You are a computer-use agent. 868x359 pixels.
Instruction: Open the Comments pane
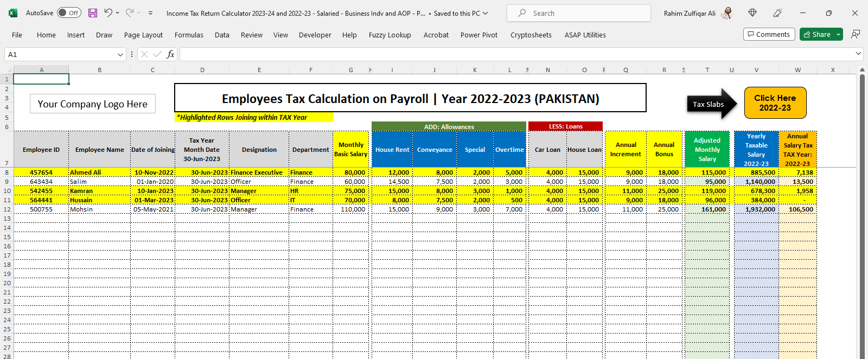coord(769,34)
